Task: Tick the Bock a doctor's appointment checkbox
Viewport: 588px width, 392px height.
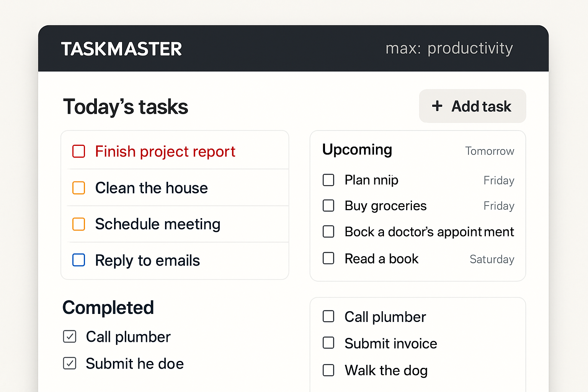Action: [328, 232]
